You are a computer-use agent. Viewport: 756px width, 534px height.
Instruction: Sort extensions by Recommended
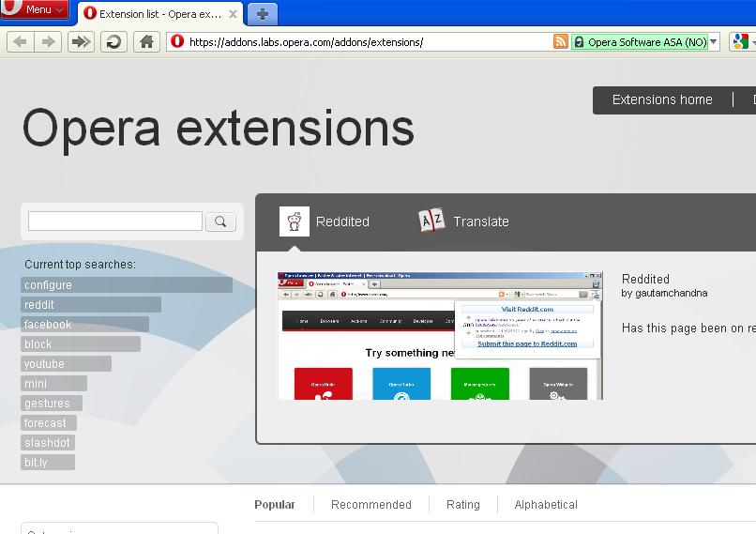[x=371, y=505]
